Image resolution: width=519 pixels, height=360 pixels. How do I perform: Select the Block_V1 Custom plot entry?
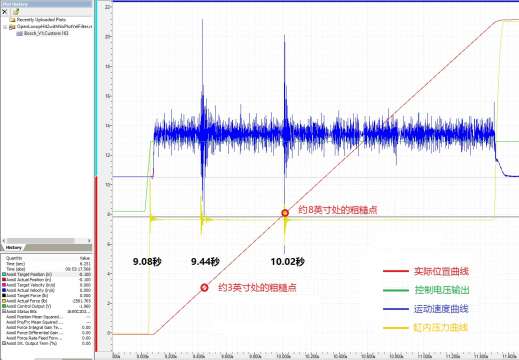pyautogui.click(x=42, y=33)
